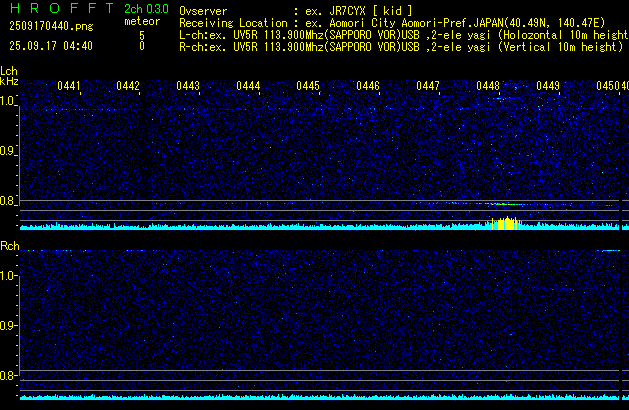
Task: Click the Ovserver JR7CYX line
Action: coord(296,11)
